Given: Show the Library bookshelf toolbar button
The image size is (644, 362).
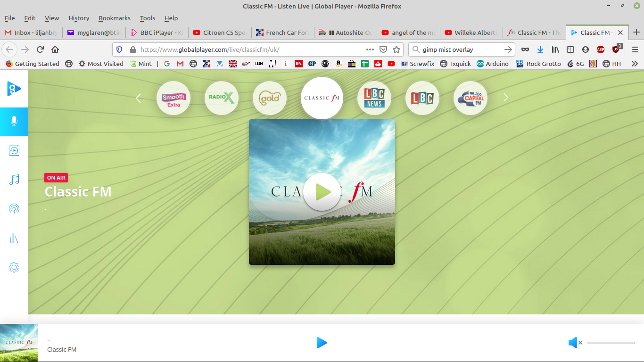Looking at the screenshot, I should tap(555, 49).
